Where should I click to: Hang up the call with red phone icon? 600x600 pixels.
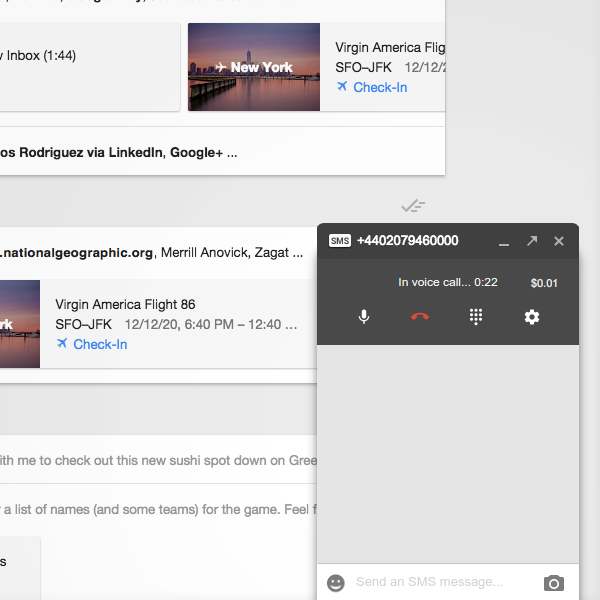(x=420, y=317)
